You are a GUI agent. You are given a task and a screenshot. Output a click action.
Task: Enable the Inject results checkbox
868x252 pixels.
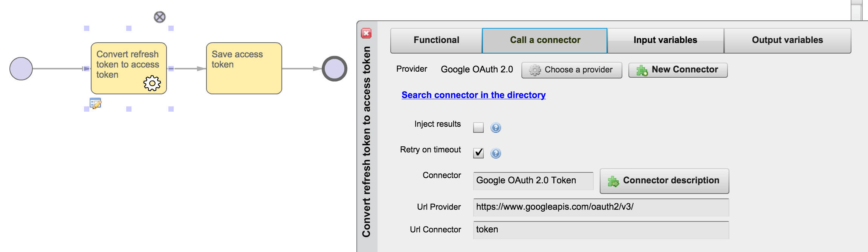point(478,128)
